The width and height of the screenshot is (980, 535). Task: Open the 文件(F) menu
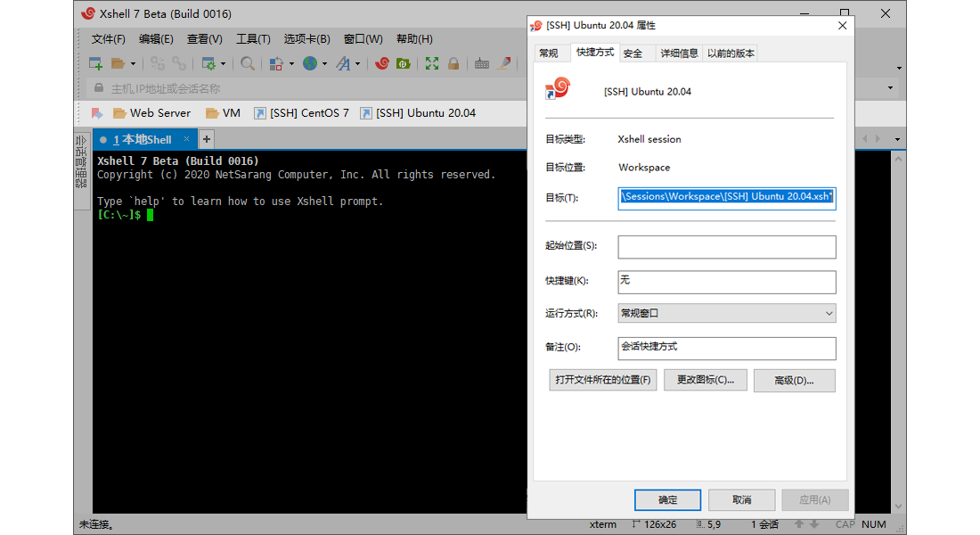108,39
